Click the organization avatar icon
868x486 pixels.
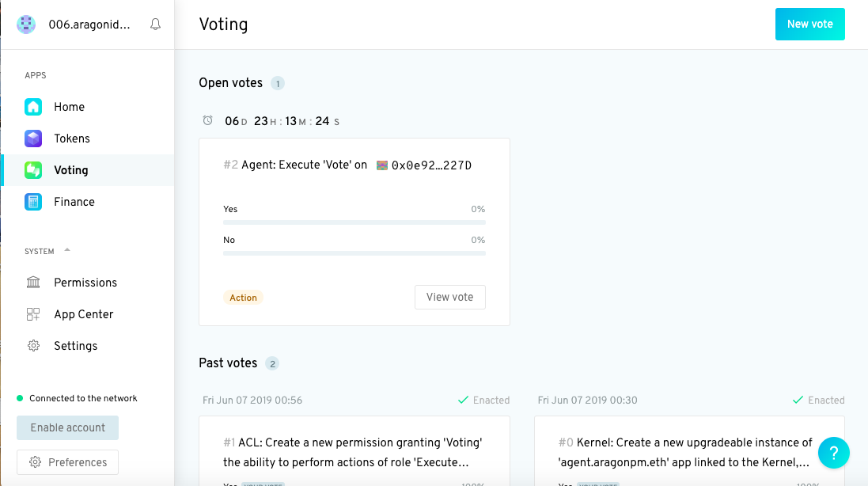point(26,25)
